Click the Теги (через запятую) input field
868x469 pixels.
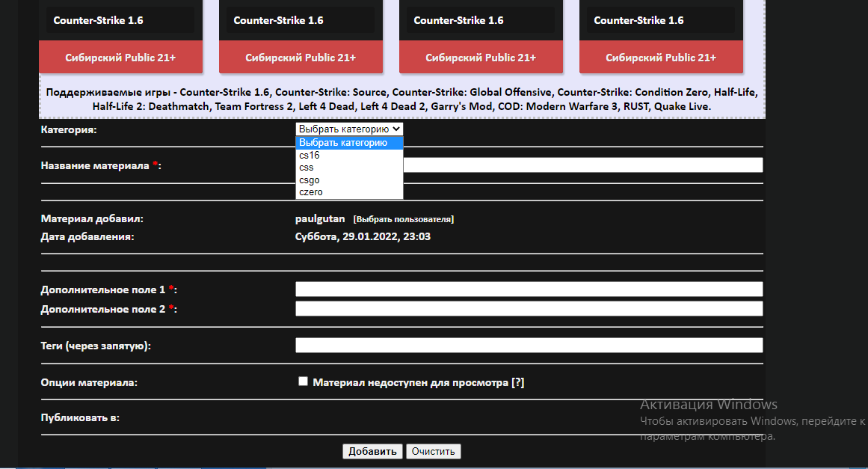tap(529, 346)
